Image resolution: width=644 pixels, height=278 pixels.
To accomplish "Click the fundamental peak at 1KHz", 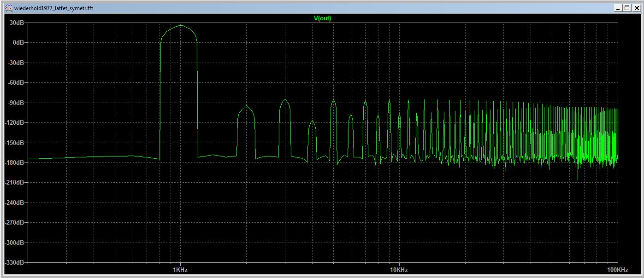I will (181, 25).
